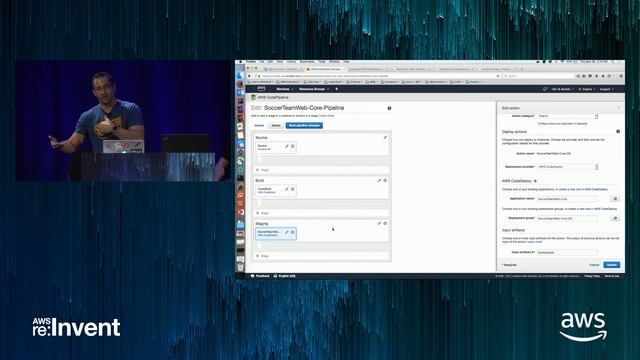The height and width of the screenshot is (360, 640).
Task: Add a new stage below the Staging stage
Action: (322, 256)
